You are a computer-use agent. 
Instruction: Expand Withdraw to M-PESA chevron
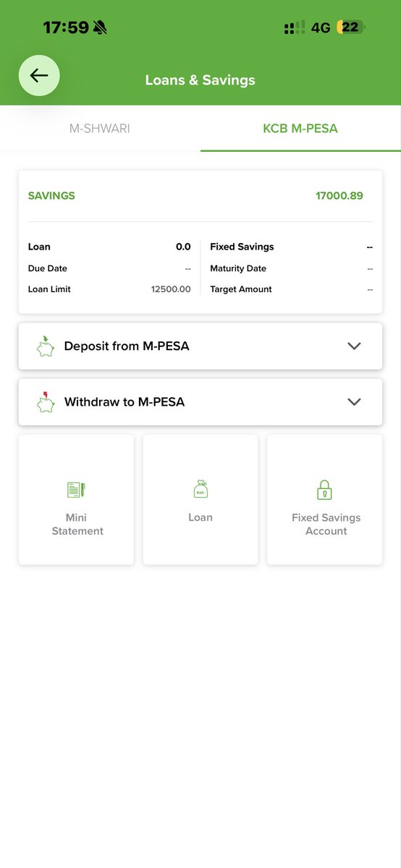click(354, 401)
